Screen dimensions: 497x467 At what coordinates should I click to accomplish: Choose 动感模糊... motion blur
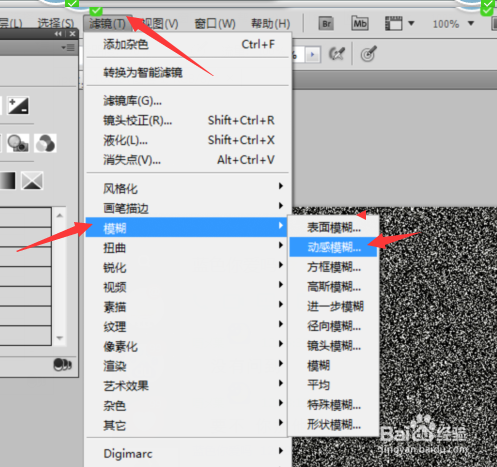coord(333,247)
